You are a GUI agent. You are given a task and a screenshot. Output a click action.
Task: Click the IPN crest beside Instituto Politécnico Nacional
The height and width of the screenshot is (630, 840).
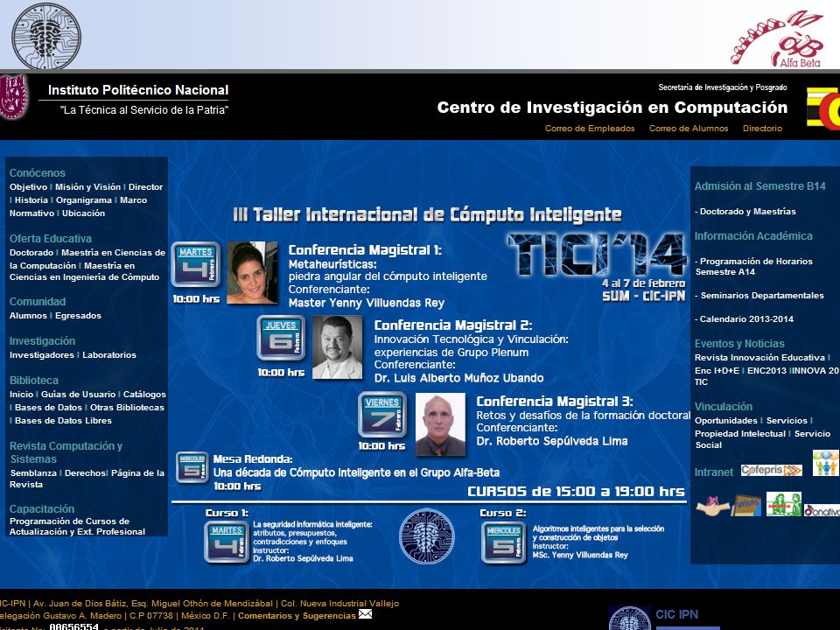pos(14,96)
